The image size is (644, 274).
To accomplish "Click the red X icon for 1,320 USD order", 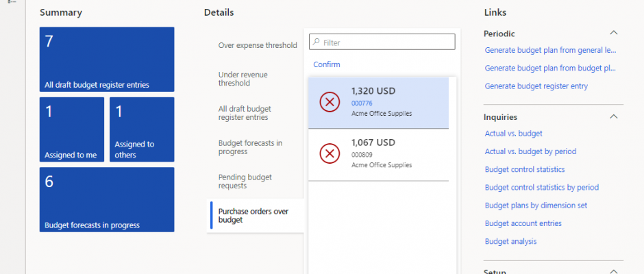I will pyautogui.click(x=330, y=102).
